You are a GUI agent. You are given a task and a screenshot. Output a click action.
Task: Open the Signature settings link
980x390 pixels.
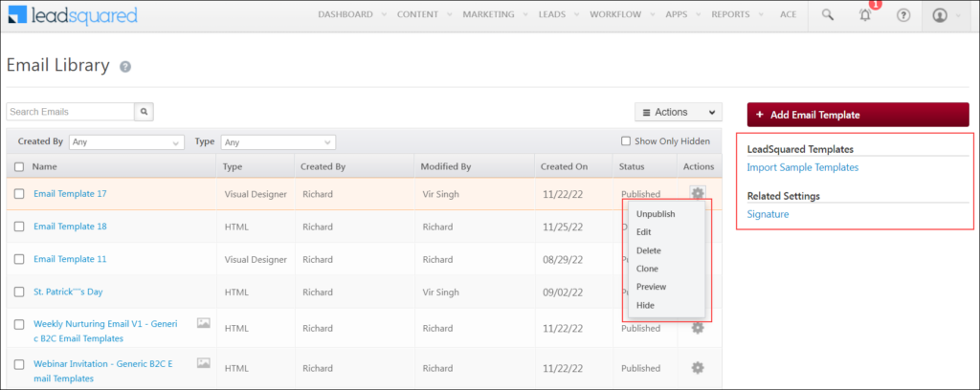click(768, 214)
